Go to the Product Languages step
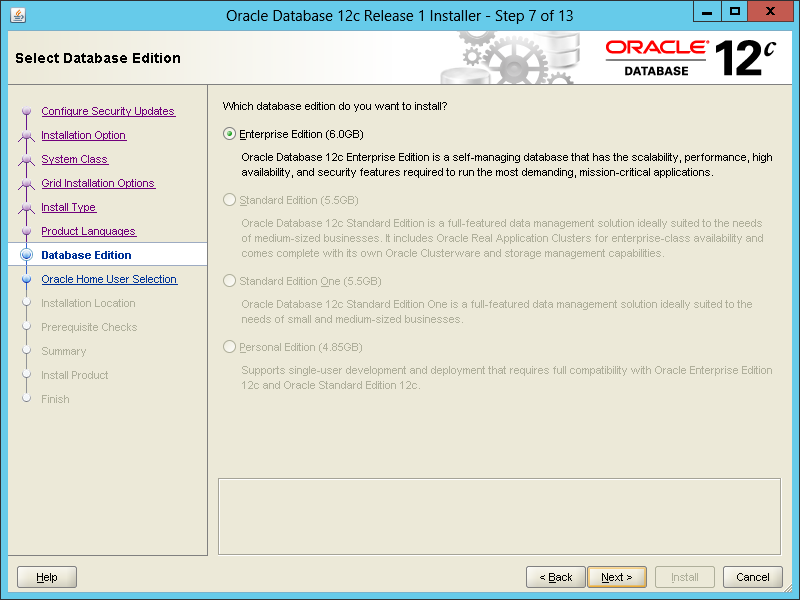Screen dimensions: 800x600 point(88,231)
